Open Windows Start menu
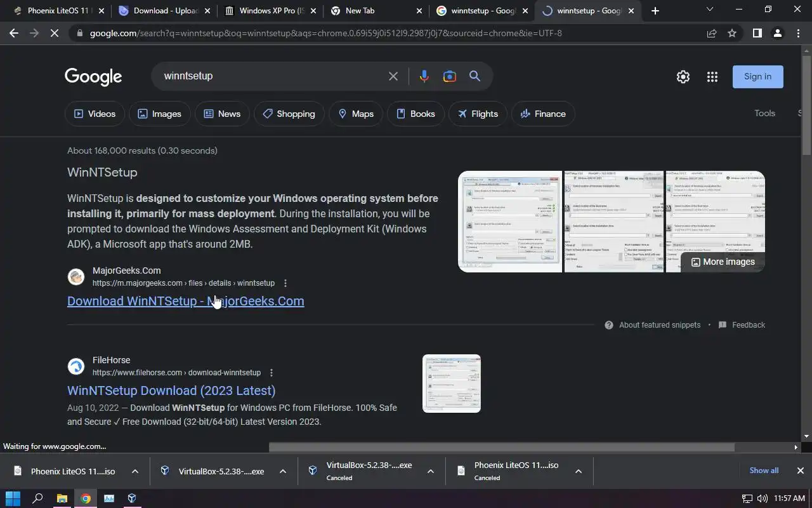 tap(13, 498)
